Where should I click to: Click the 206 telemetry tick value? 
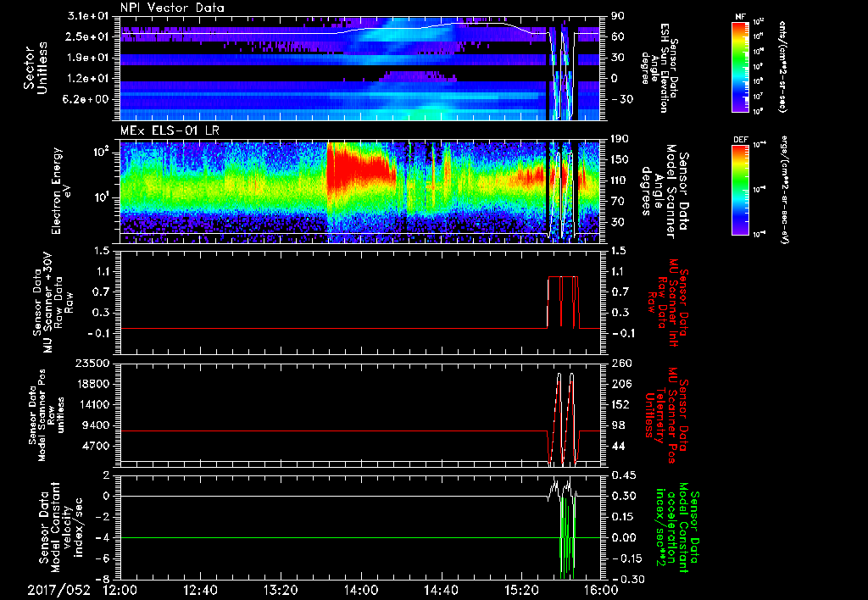pos(620,384)
